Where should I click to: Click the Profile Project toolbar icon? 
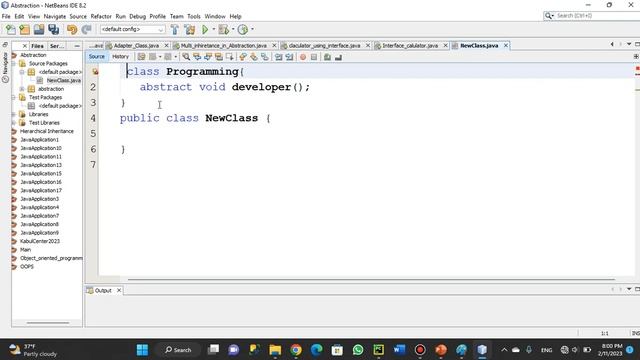243,29
